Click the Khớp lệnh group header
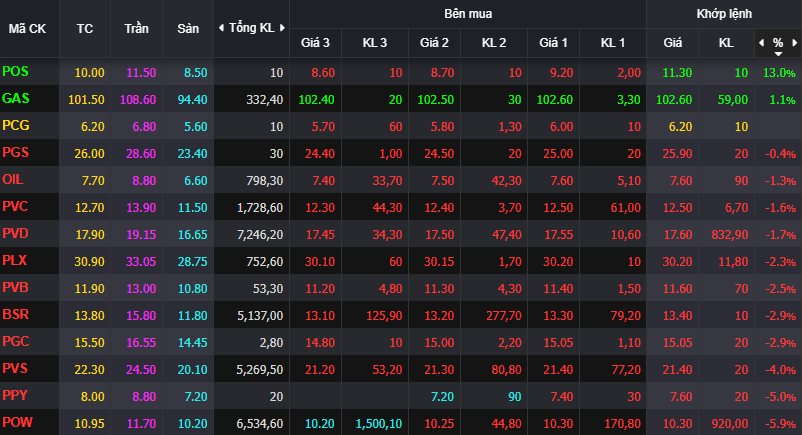802x435 pixels. coord(724,14)
